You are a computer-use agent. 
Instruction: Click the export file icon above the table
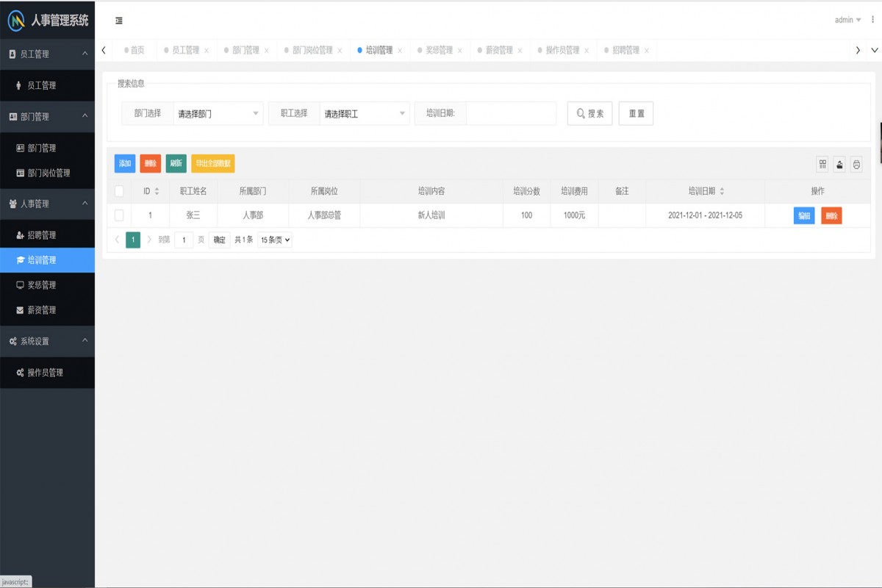pyautogui.click(x=839, y=165)
